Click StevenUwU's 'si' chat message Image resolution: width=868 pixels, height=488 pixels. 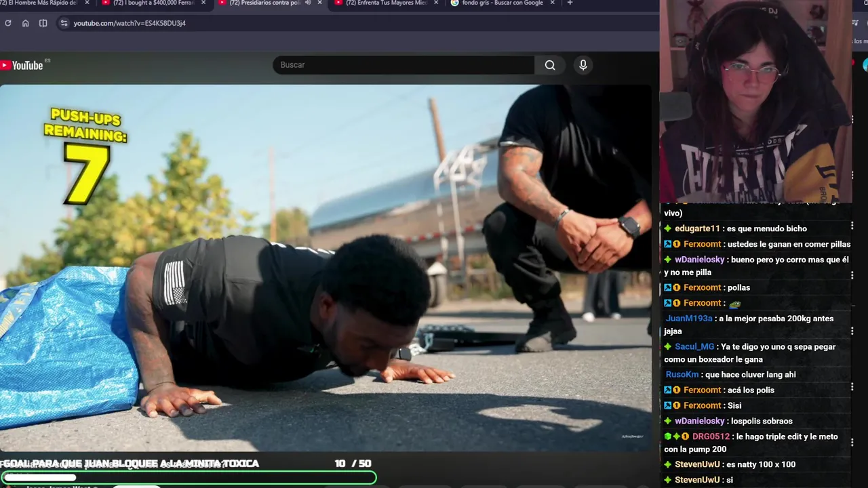[x=730, y=481]
